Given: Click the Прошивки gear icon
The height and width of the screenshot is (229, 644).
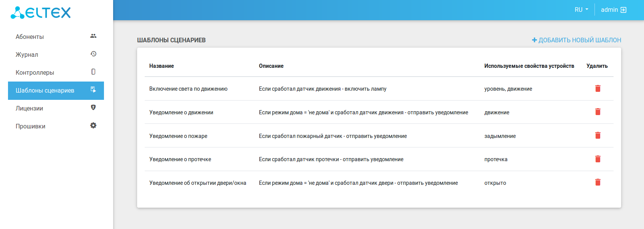Looking at the screenshot, I should click(x=93, y=125).
